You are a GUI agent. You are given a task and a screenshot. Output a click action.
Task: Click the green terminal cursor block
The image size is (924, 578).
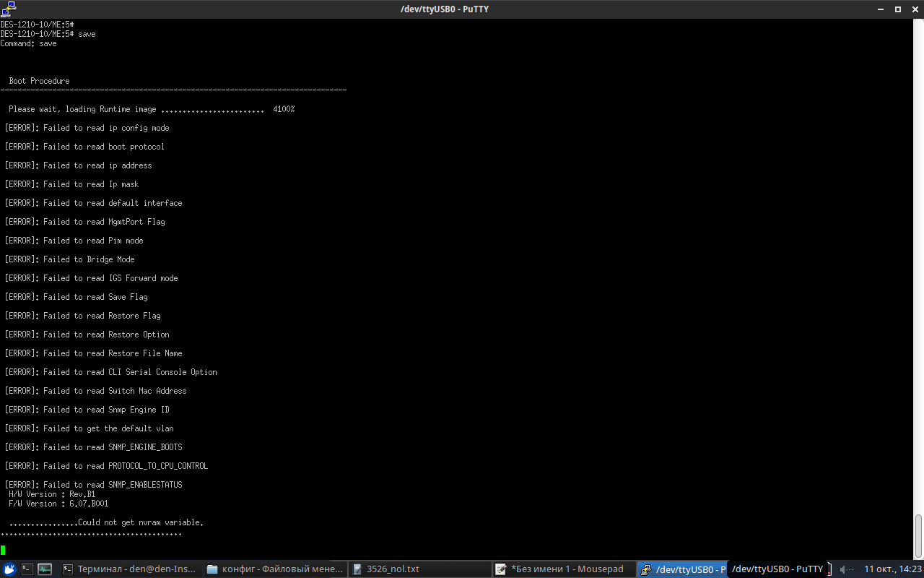(x=3, y=551)
